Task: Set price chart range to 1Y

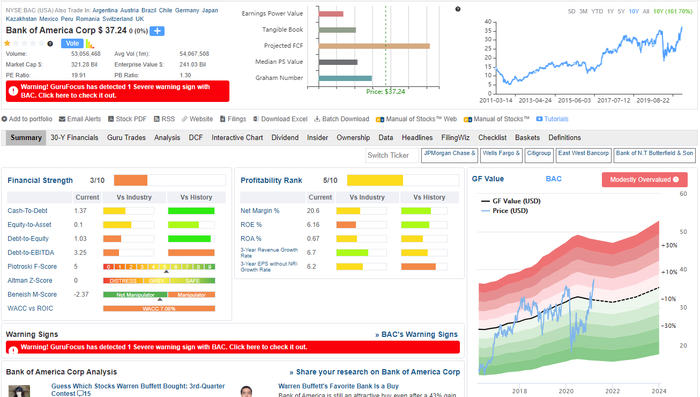Action: coord(610,12)
